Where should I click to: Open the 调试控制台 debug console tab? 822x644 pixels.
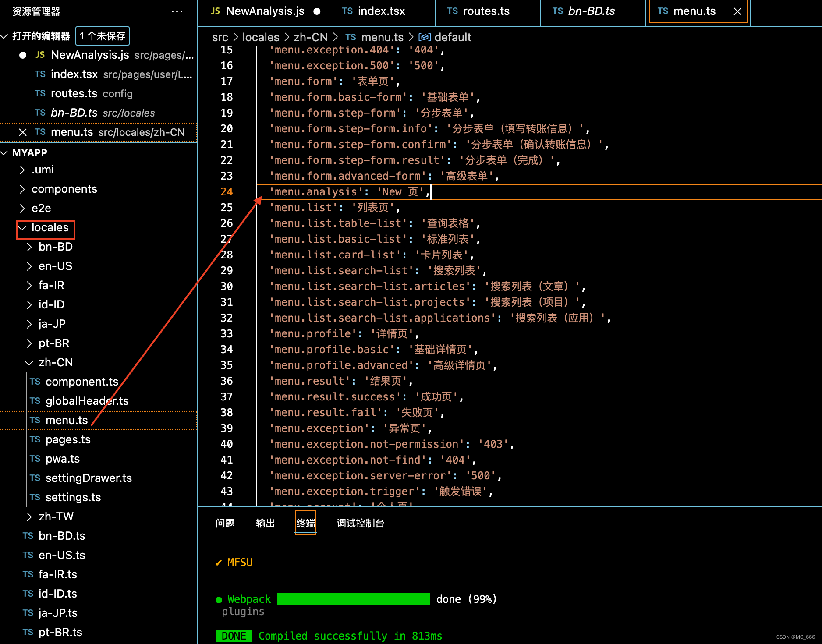click(361, 523)
